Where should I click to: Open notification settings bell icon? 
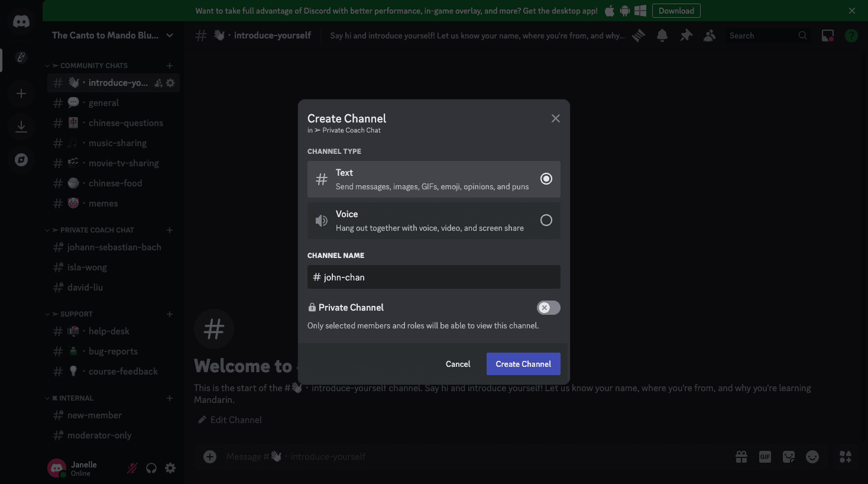(x=662, y=36)
